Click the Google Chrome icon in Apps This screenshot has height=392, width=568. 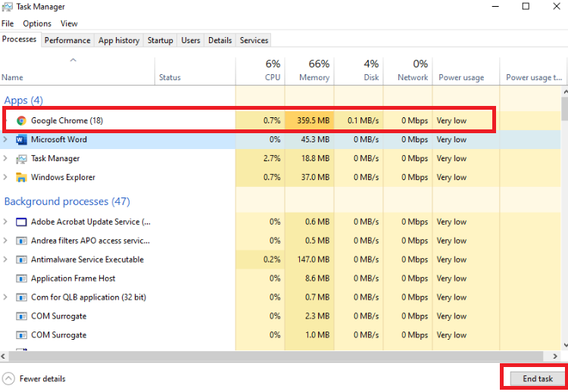21,120
